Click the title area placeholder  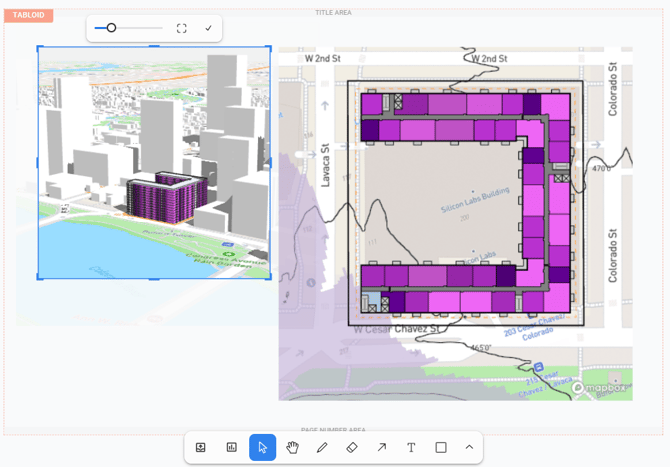[x=334, y=13]
